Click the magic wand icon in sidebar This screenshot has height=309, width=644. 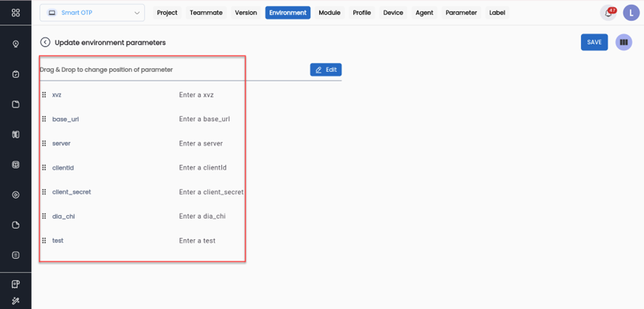coord(16,301)
